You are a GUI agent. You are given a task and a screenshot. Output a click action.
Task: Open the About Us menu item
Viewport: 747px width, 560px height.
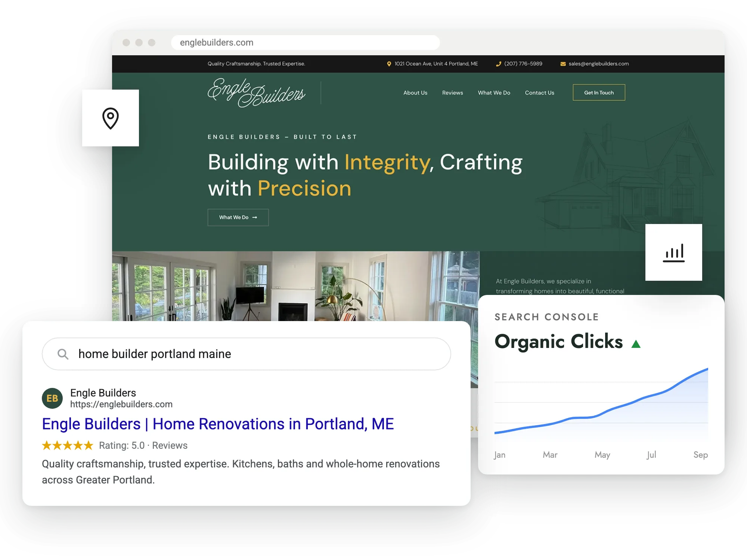(x=415, y=93)
